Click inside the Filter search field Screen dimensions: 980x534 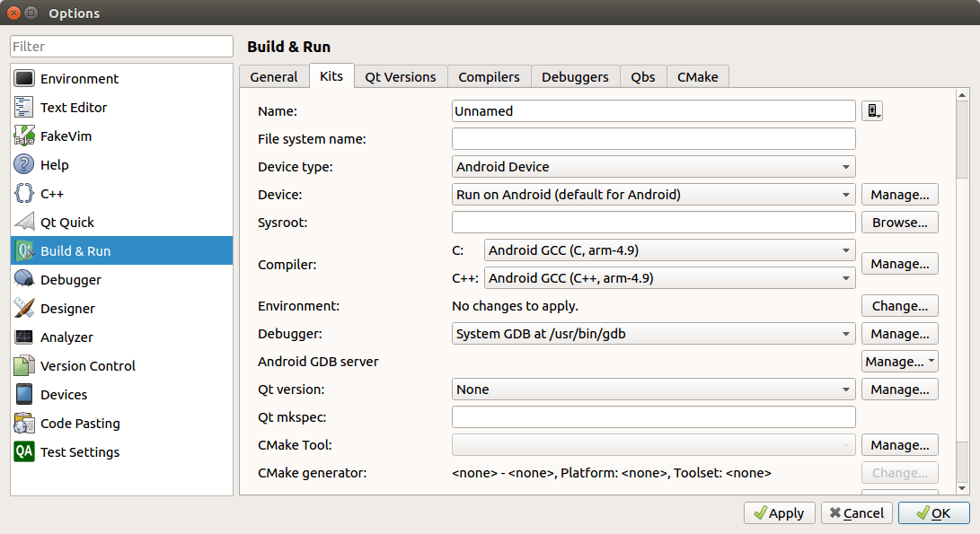(x=120, y=45)
